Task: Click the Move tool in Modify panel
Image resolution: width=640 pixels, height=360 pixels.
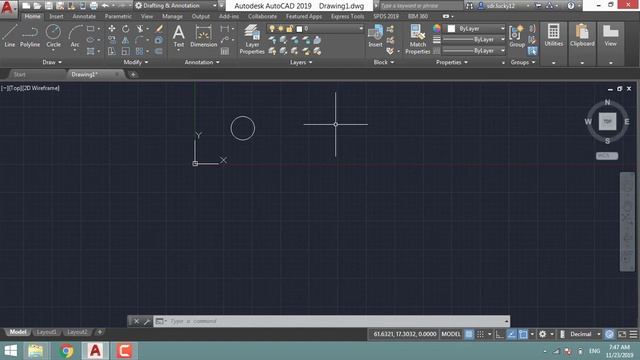Action: 111,29
